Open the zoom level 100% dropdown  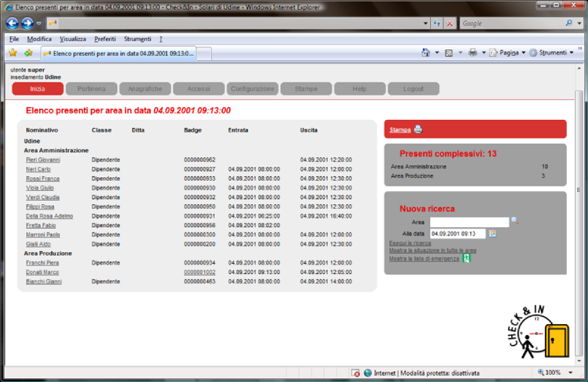click(570, 373)
